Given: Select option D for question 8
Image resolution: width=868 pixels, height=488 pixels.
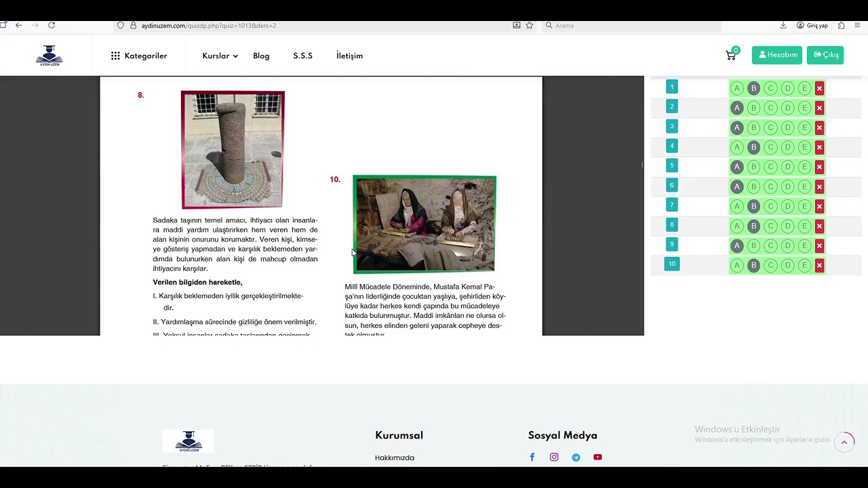Looking at the screenshot, I should [x=787, y=226].
